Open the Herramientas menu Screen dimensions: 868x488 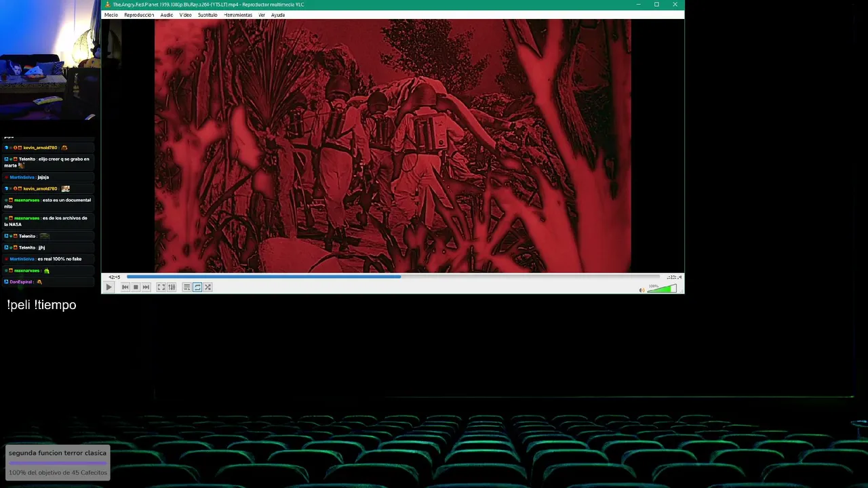(238, 15)
